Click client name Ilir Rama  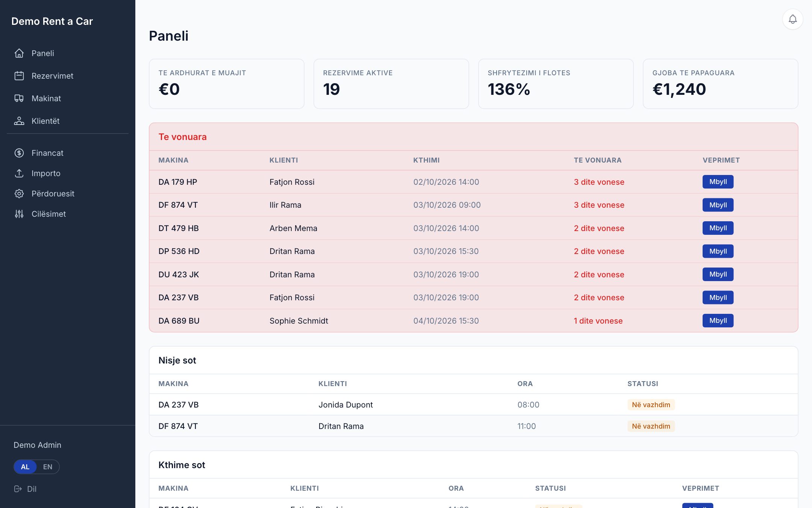[285, 205]
